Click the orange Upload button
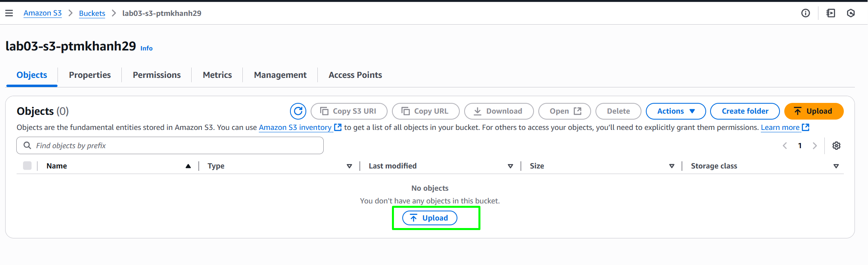868x265 pixels. click(x=814, y=111)
